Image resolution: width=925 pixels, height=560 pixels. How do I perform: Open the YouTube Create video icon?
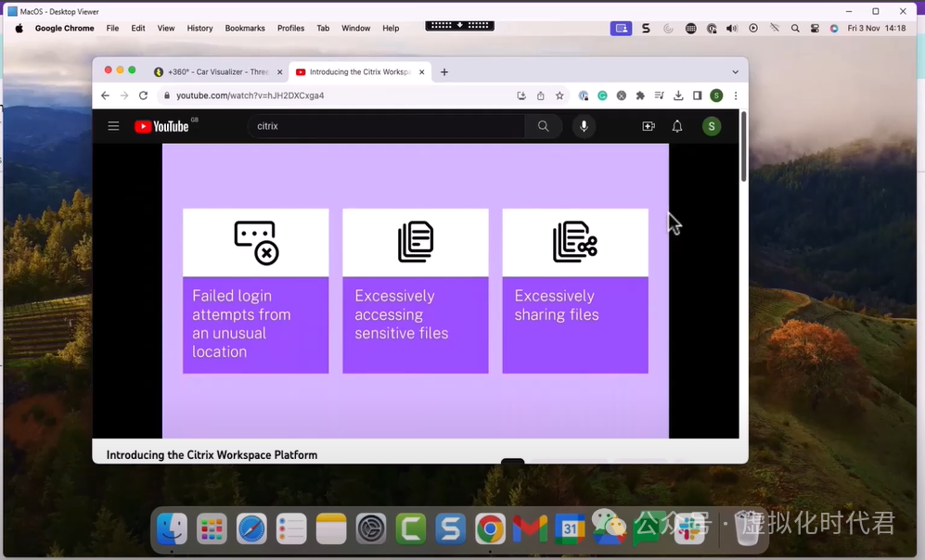(x=649, y=126)
